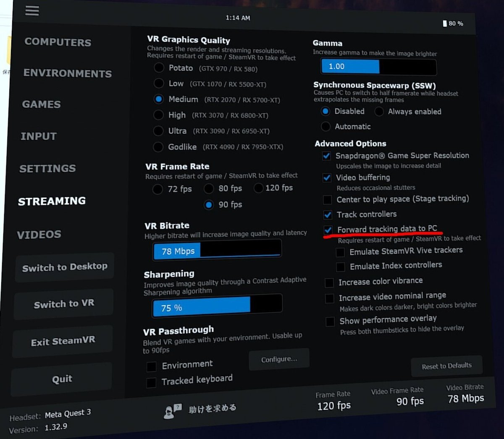Enable Tracked keyboard checkbox
The width and height of the screenshot is (504, 439).
151,383
